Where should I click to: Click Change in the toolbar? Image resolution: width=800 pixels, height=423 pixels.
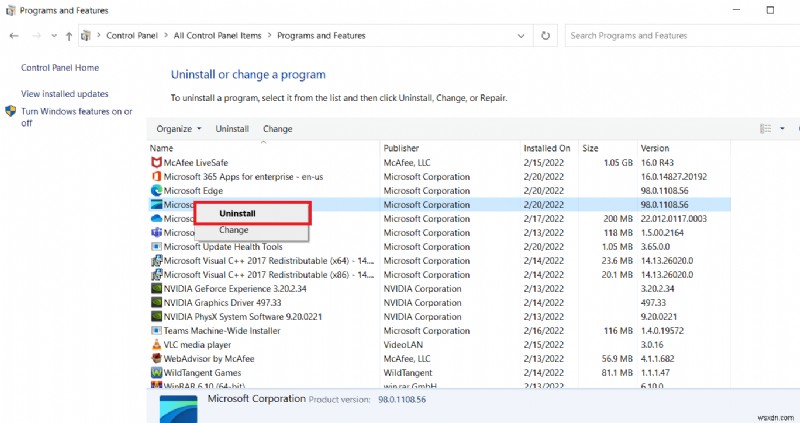pos(278,129)
